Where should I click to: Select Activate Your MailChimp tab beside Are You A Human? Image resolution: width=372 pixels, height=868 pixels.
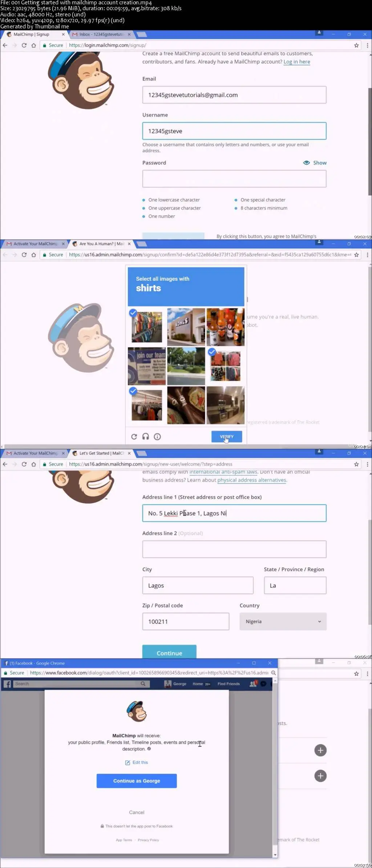(35, 244)
